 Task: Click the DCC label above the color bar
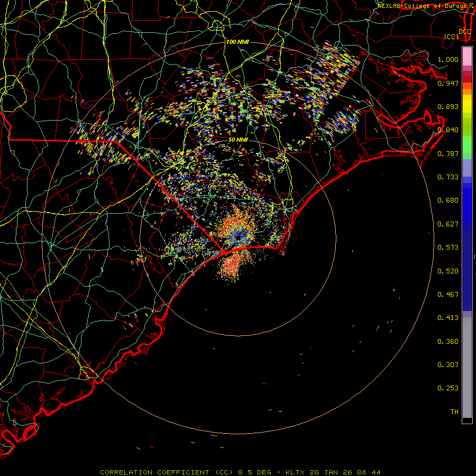click(x=465, y=32)
